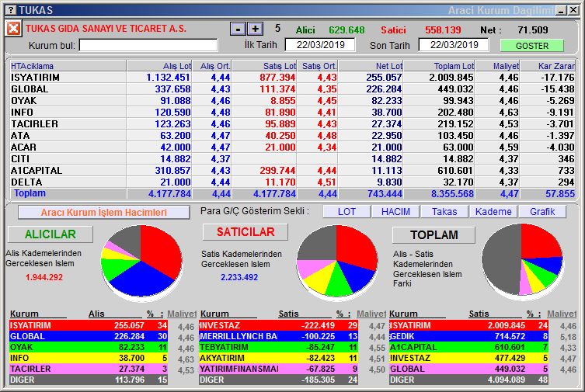
Task: Click the 1.944.292 buy-level volume value
Action: point(44,277)
